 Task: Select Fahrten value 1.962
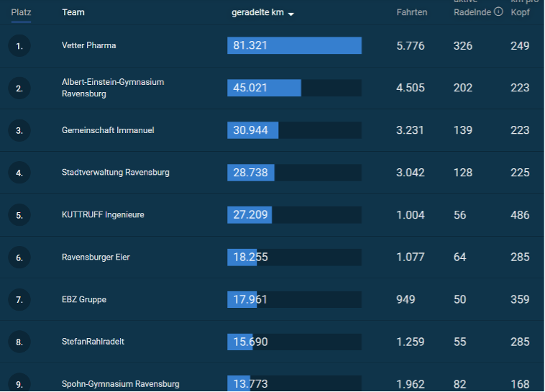[411, 384]
